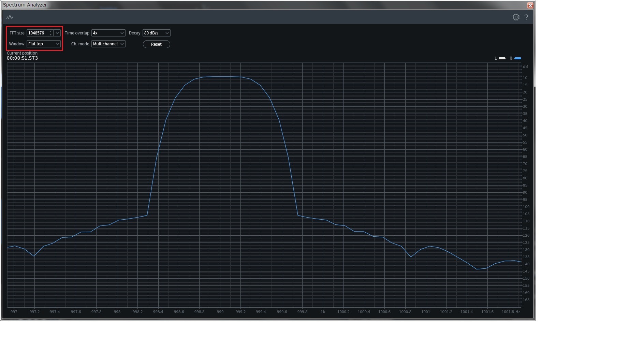Click the dB unit label on level axis
644x339 pixels.
(525, 67)
